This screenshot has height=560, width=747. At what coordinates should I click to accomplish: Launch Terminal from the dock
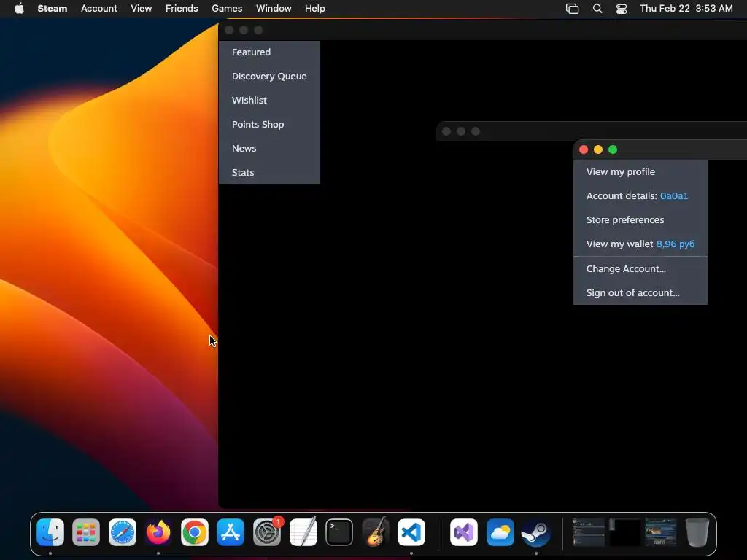click(x=339, y=532)
